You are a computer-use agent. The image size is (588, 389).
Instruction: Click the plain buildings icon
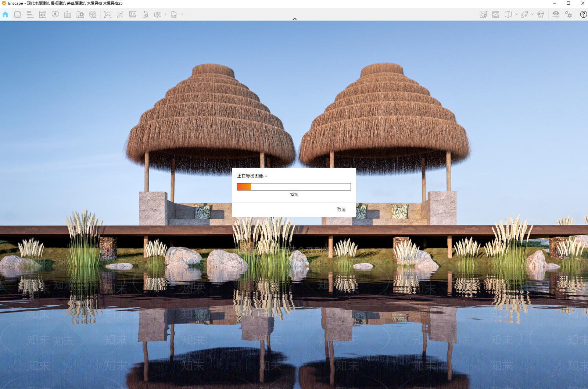tap(68, 14)
